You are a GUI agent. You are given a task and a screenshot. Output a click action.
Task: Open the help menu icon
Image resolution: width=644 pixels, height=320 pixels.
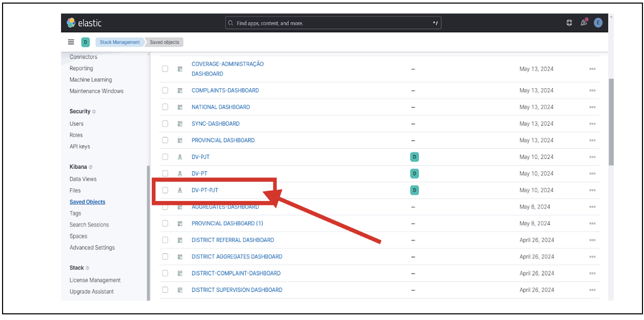[569, 23]
